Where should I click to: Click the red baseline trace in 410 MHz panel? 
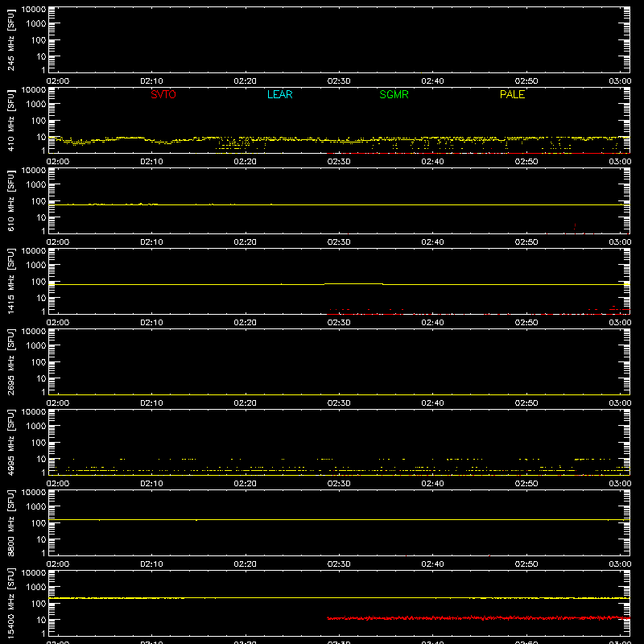click(478, 153)
